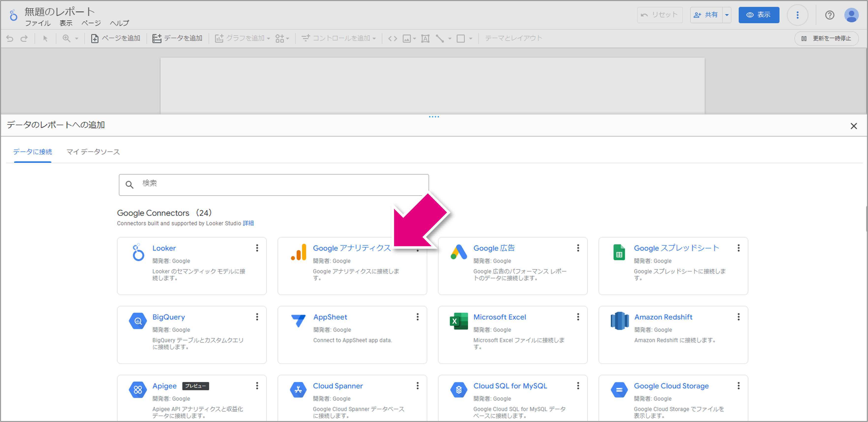Click the BigQuery hexagon logo
This screenshot has height=422, width=868.
click(x=138, y=321)
